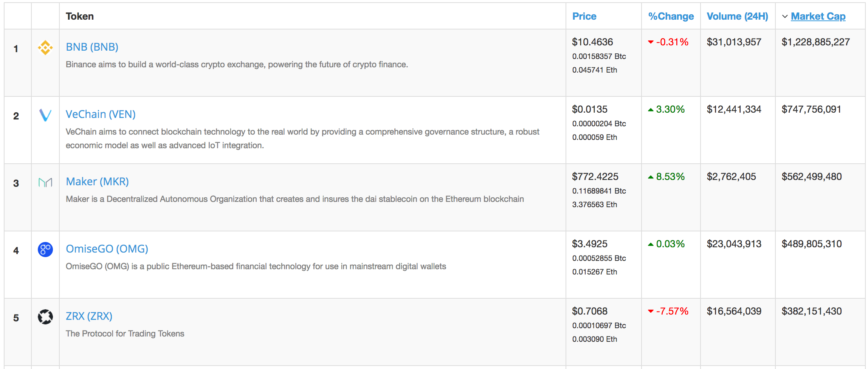Click the Market Cap header link
This screenshot has width=868, height=369.
click(818, 16)
